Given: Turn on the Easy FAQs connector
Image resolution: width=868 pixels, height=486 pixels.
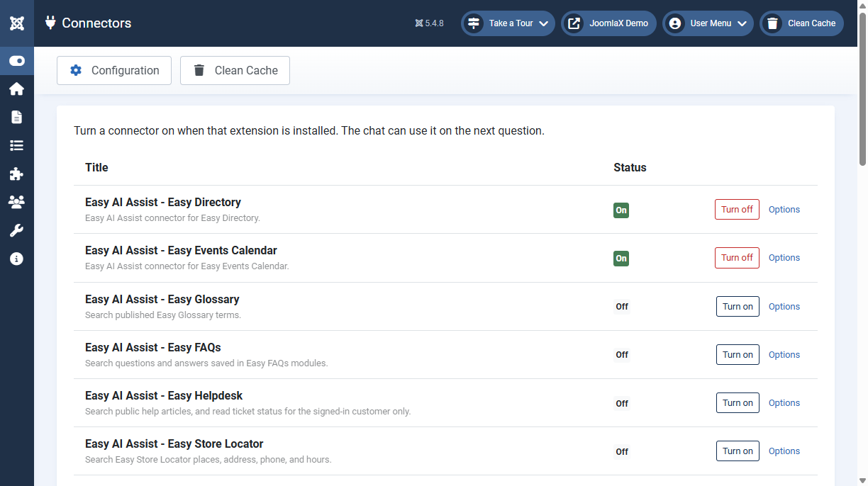Looking at the screenshot, I should coord(738,355).
